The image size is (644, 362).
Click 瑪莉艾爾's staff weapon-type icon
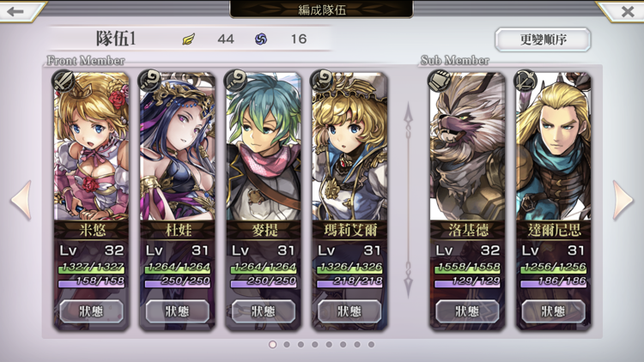(x=322, y=80)
